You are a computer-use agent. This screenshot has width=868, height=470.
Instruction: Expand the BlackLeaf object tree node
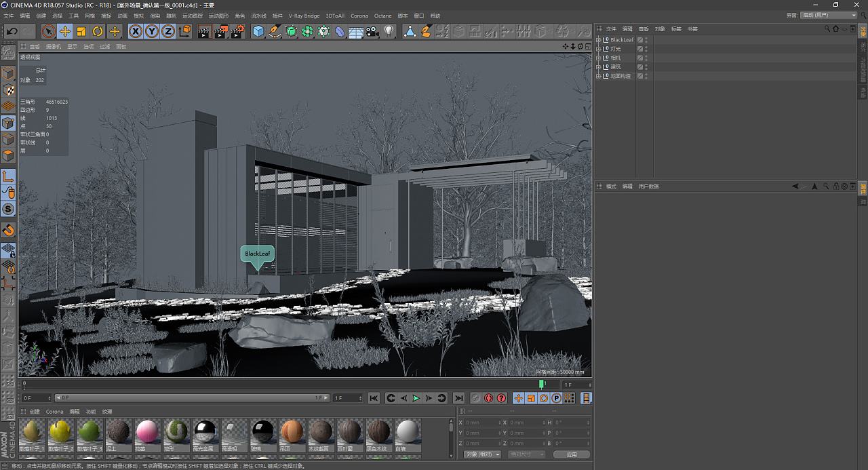pyautogui.click(x=599, y=40)
